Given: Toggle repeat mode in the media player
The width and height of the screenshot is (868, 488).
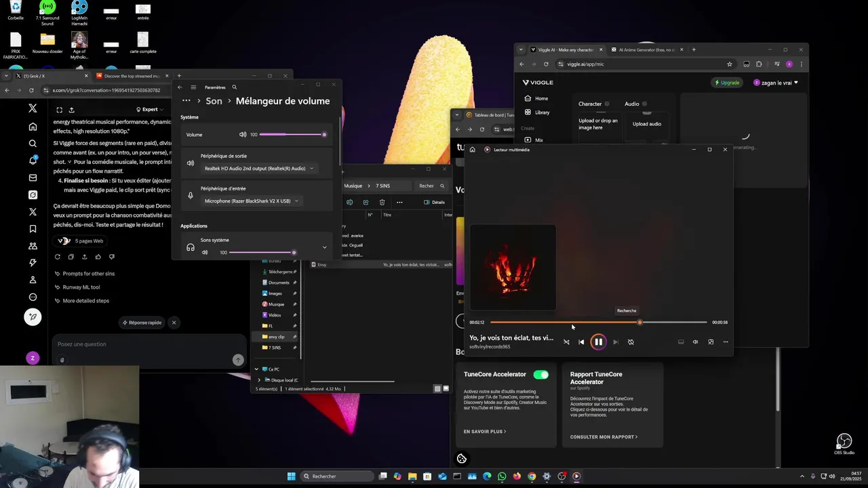Looking at the screenshot, I should pos(631,342).
